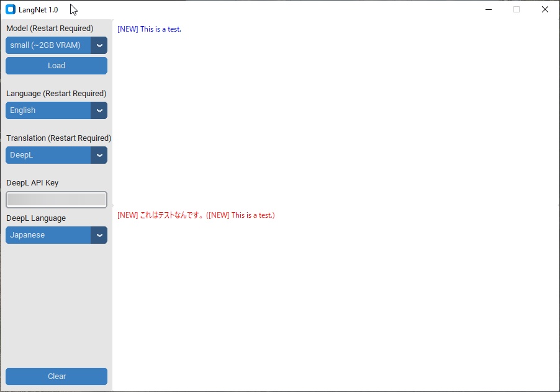Close the LangNet window

[545, 10]
